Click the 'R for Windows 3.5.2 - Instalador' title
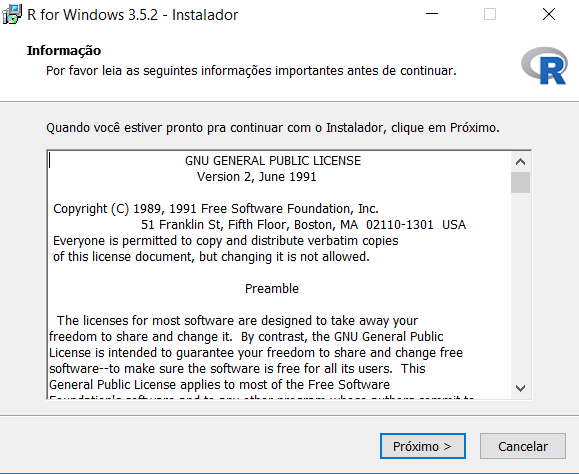 tap(133, 15)
